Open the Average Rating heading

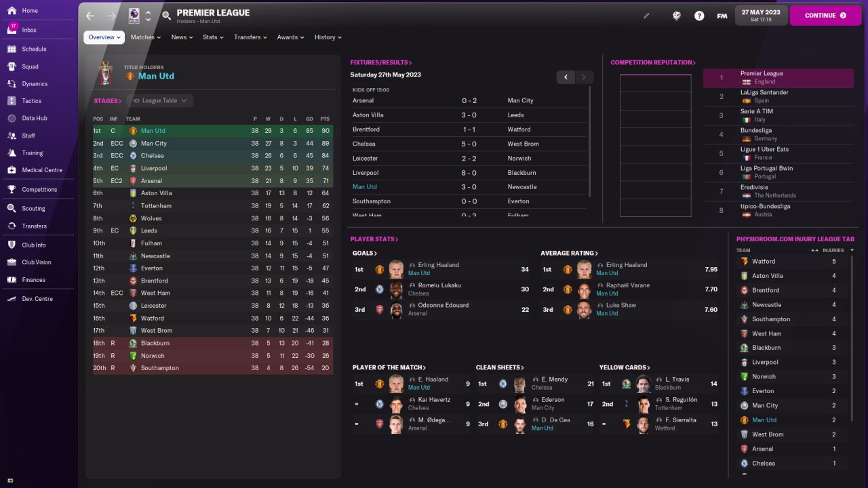tap(570, 253)
